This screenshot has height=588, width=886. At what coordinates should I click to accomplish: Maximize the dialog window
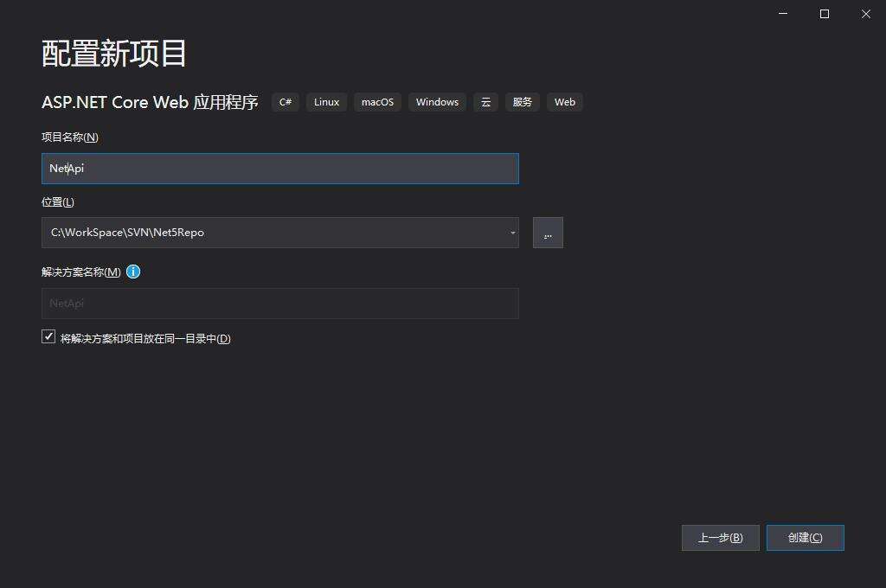coord(825,14)
